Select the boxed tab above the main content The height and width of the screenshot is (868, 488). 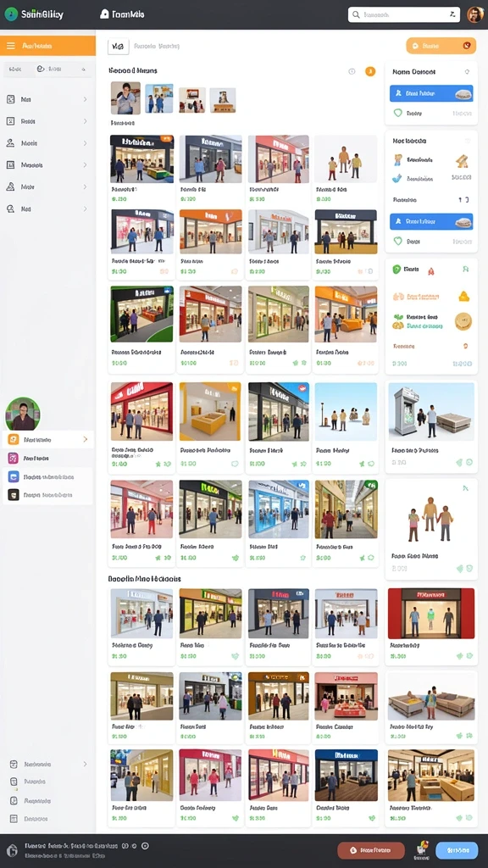pos(118,47)
